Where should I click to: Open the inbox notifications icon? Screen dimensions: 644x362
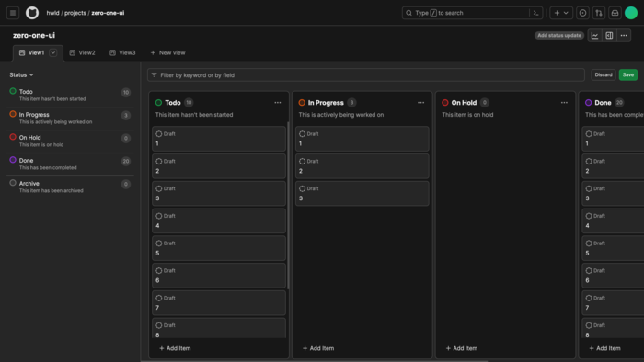click(615, 13)
